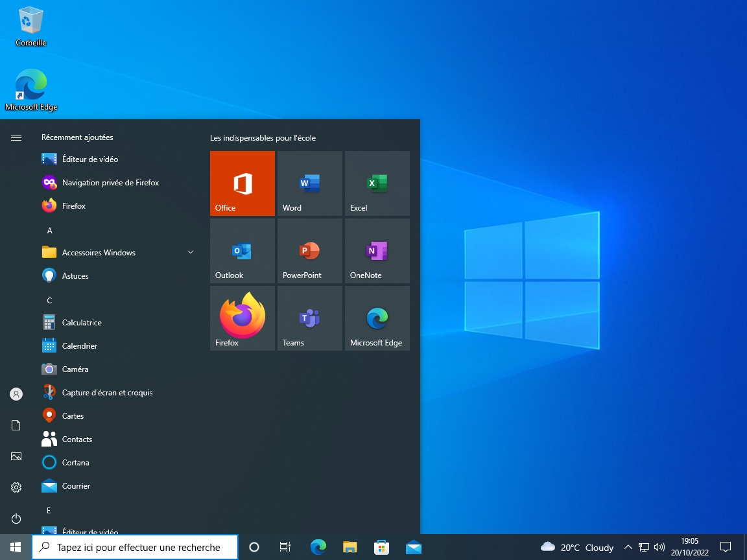Open the large Firefox tile
The image size is (747, 560).
point(242,318)
